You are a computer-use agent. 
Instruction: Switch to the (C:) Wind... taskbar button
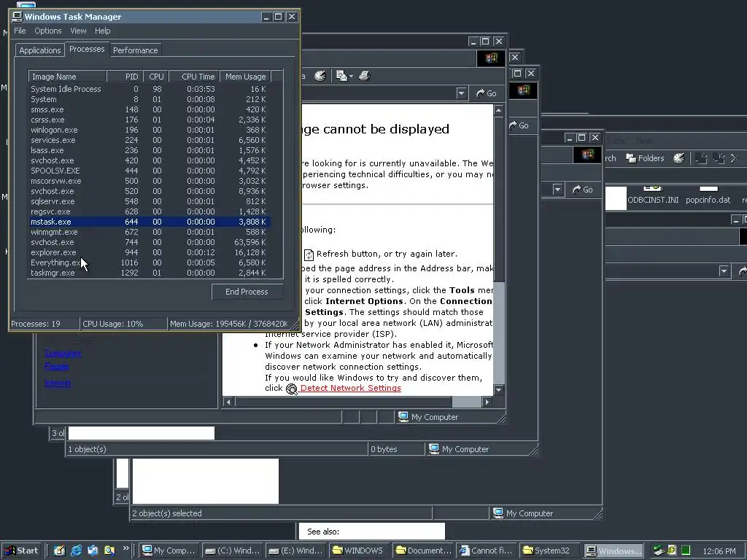click(x=233, y=551)
